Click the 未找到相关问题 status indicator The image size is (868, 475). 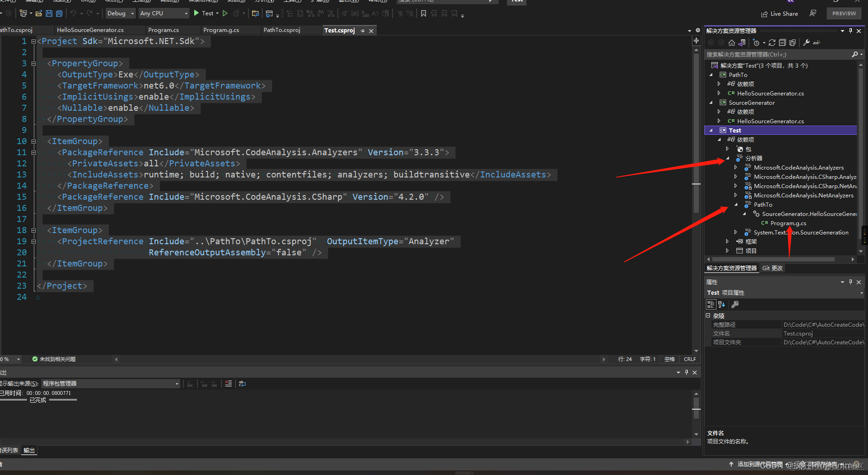tap(54, 359)
